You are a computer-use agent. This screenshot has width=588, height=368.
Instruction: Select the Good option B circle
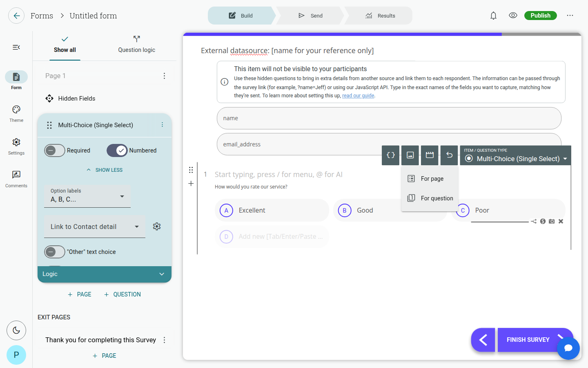[x=345, y=211]
